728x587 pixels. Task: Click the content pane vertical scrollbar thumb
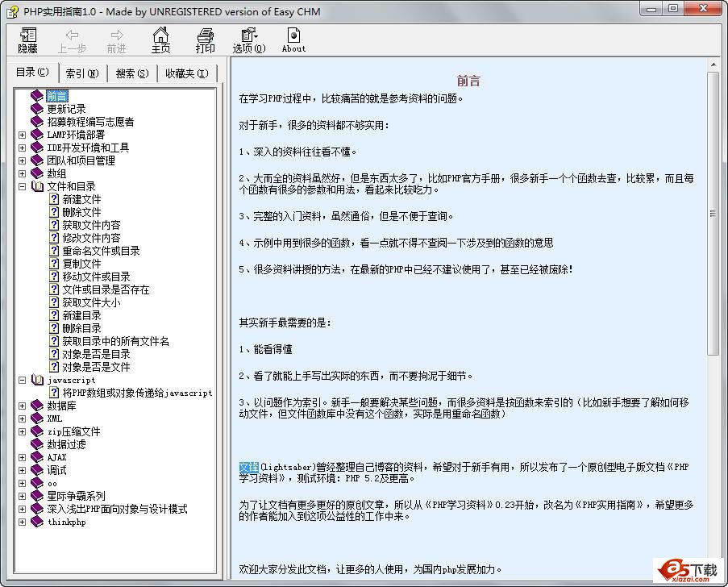[713, 214]
